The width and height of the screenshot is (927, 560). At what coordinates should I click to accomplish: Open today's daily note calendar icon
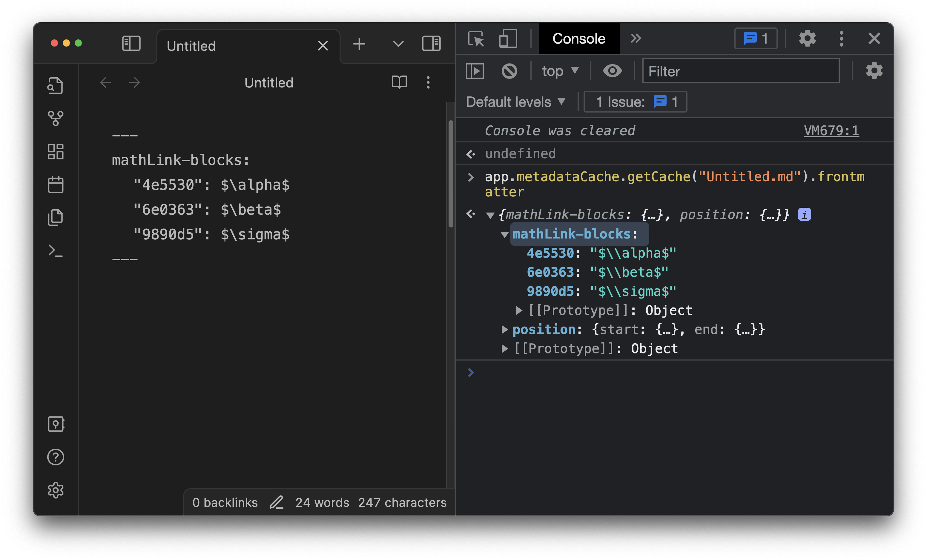point(56,184)
